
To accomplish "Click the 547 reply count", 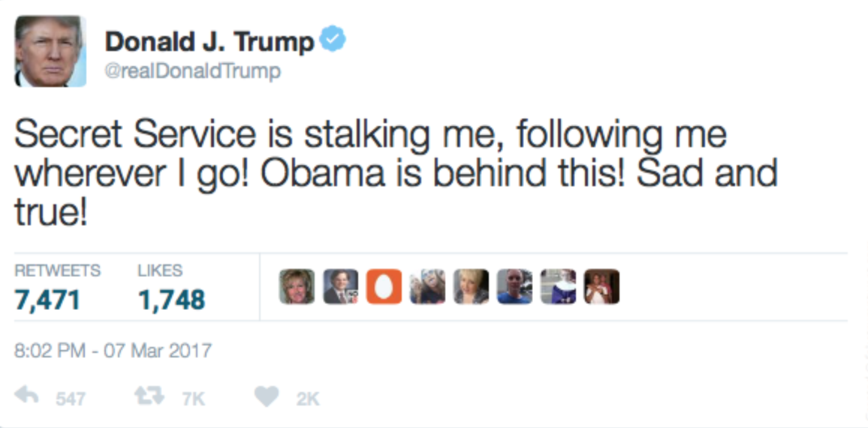I will (70, 399).
